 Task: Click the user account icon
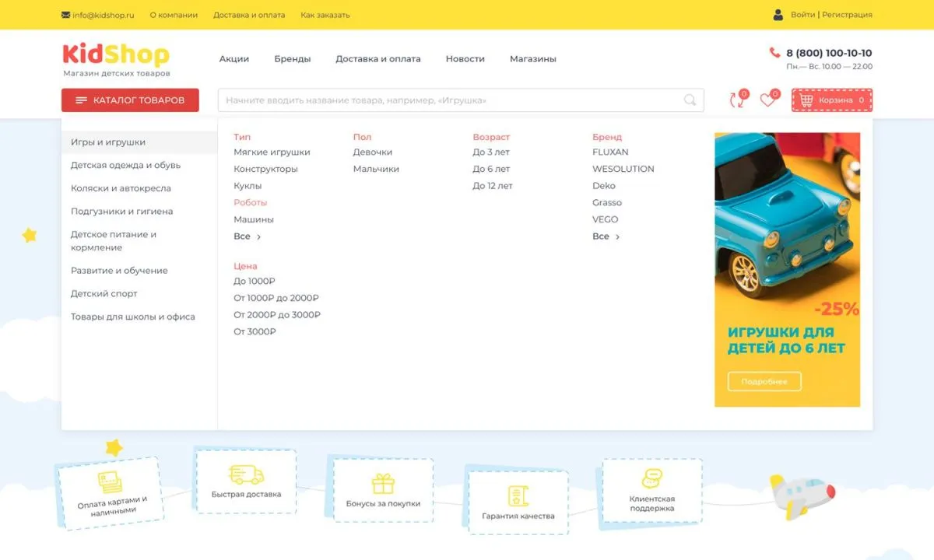coord(778,15)
